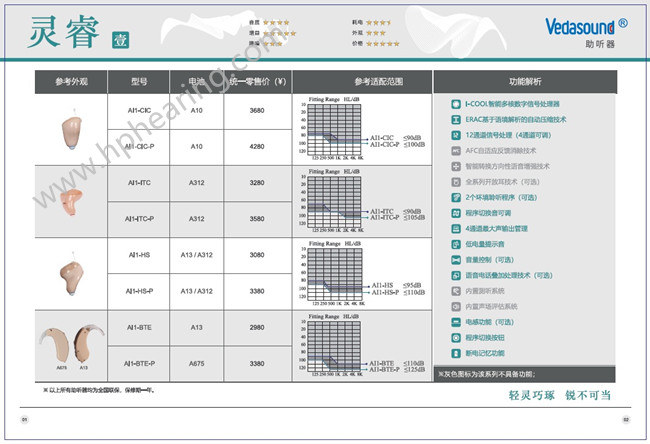Click the A675 battery cell
The width and height of the screenshot is (650, 444).
(196, 364)
